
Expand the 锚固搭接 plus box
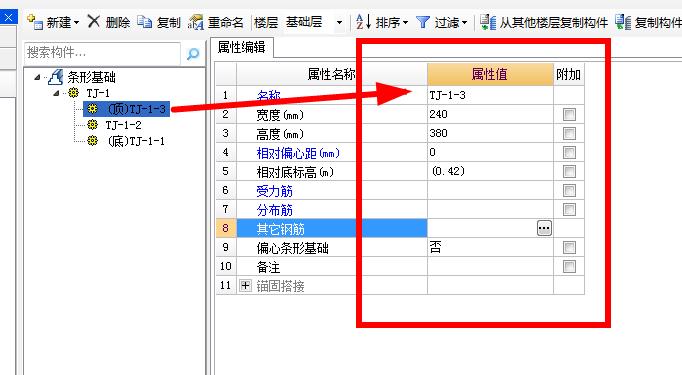click(x=245, y=285)
